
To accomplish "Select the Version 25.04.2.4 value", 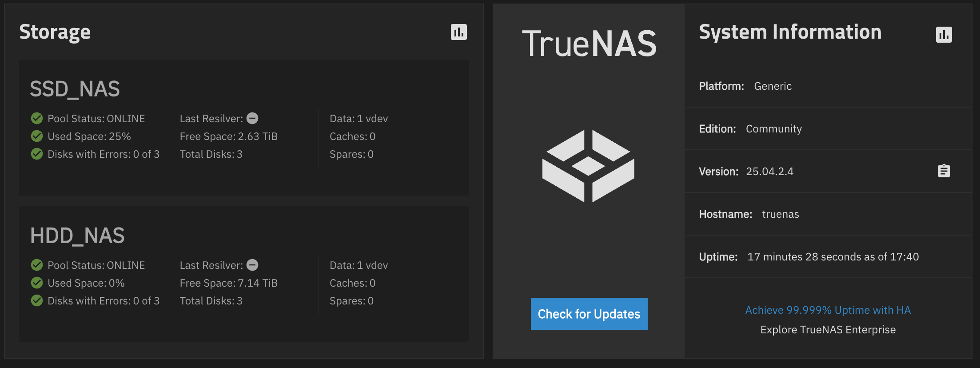I will pyautogui.click(x=769, y=172).
